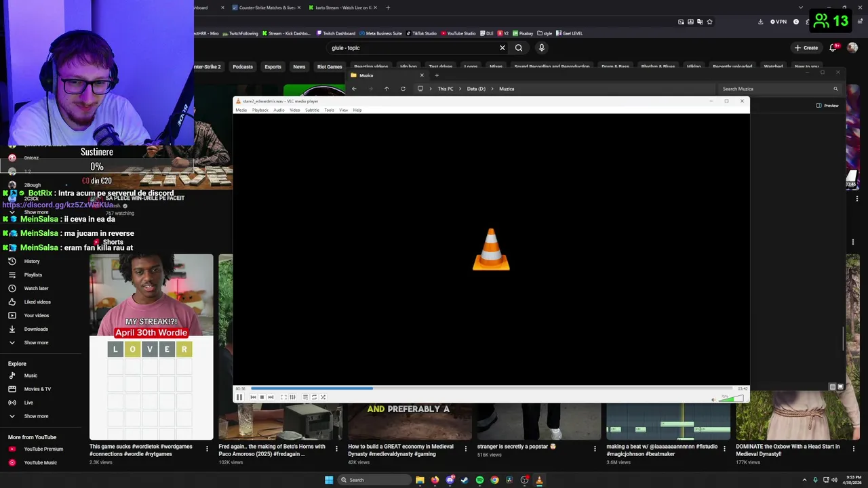The width and height of the screenshot is (868, 488).
Task: Go back in File Explorer Muzica window
Action: pos(354,89)
